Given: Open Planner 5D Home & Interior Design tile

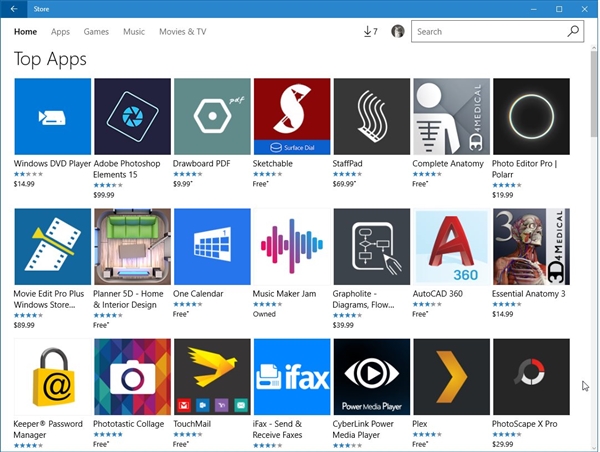Looking at the screenshot, I should tap(132, 246).
